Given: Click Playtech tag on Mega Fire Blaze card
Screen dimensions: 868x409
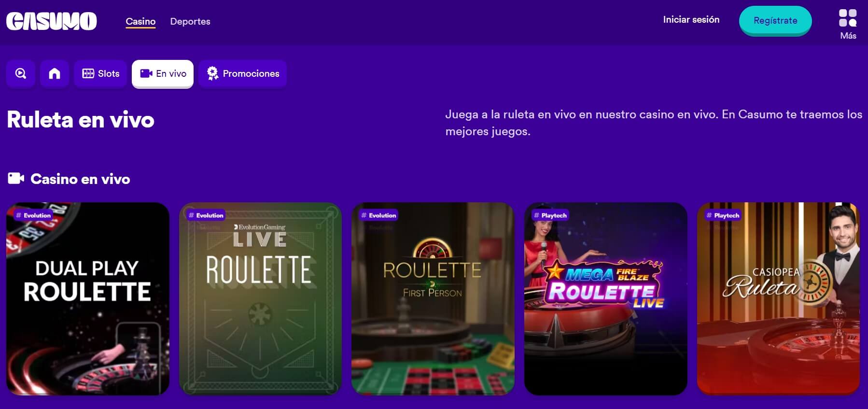Looking at the screenshot, I should pos(550,215).
